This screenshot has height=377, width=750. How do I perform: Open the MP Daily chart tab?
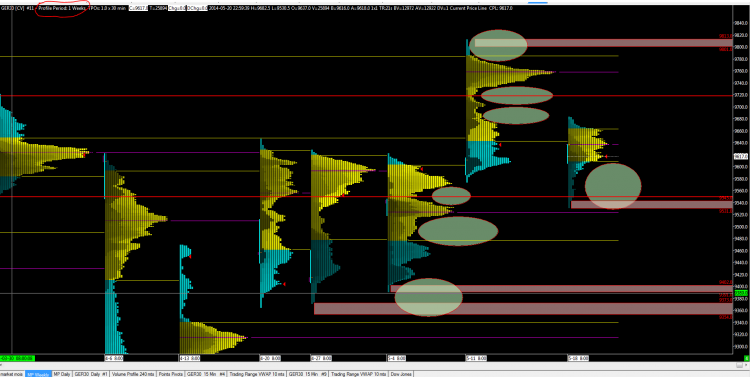tap(62, 374)
